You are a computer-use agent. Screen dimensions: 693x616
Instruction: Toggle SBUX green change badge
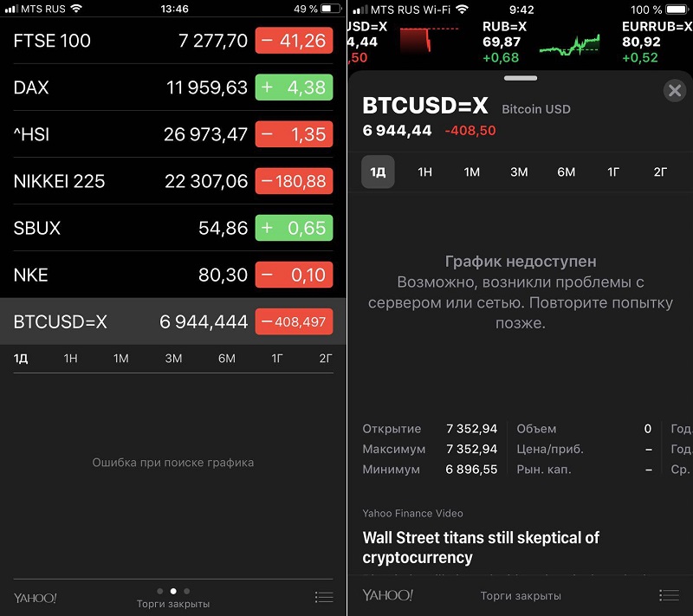click(x=294, y=229)
